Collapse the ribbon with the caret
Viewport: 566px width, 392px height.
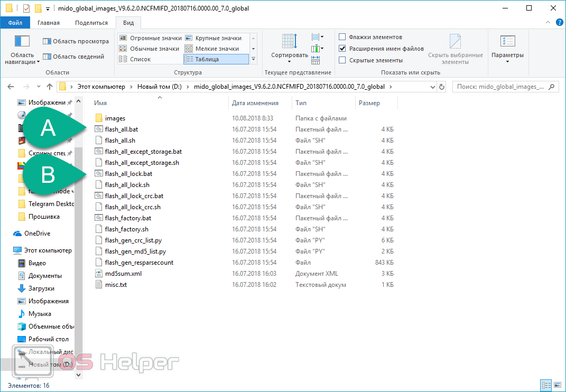click(x=548, y=22)
